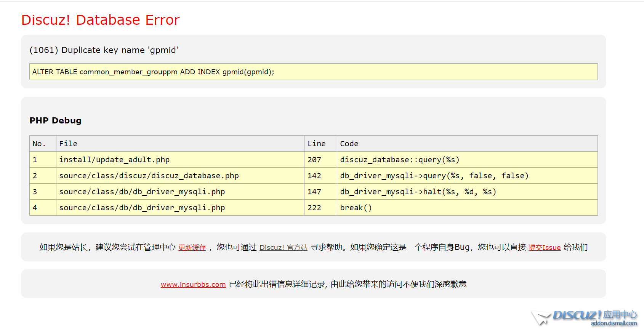This screenshot has width=644, height=333.
Task: Select the ALTER TABLE SQL statement text
Action: (153, 72)
